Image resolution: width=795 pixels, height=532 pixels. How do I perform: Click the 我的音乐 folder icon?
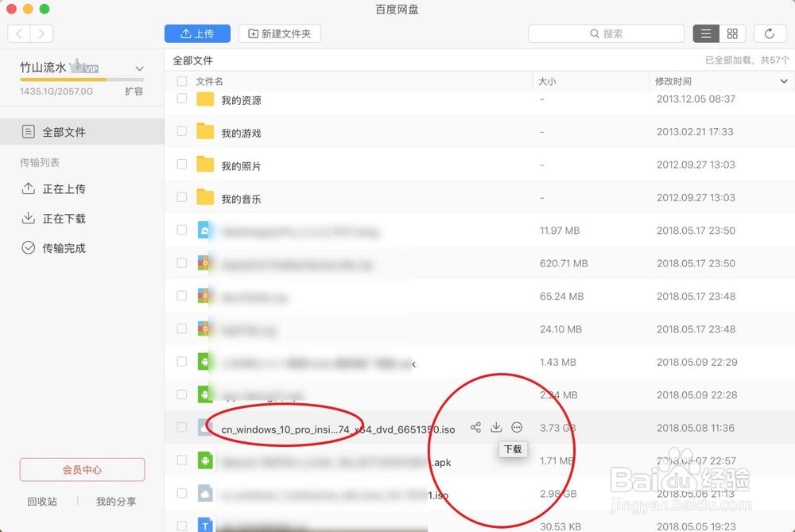(x=205, y=197)
